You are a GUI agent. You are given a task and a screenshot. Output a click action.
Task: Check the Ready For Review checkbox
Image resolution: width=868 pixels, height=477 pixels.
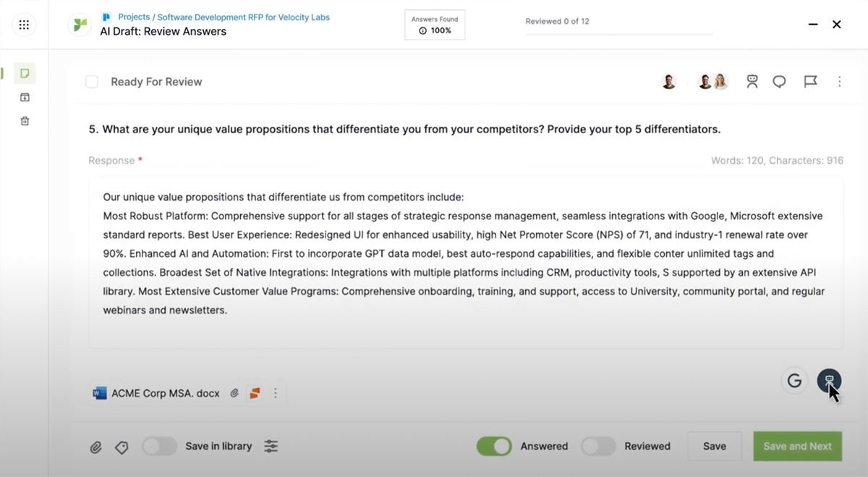[92, 82]
